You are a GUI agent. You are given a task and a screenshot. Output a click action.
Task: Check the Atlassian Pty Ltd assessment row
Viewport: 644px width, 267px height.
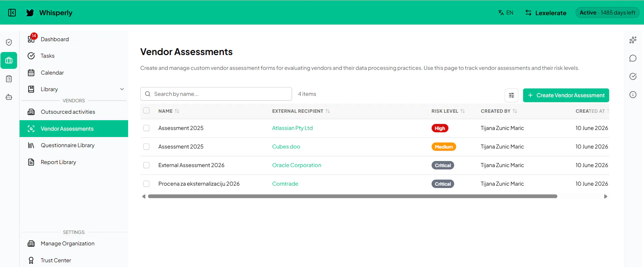pyautogui.click(x=146, y=128)
